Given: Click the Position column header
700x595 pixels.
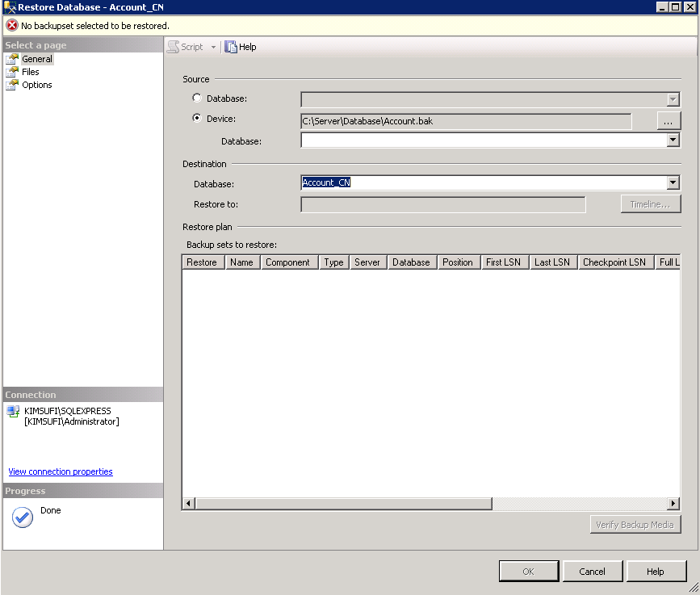Looking at the screenshot, I should tap(459, 262).
